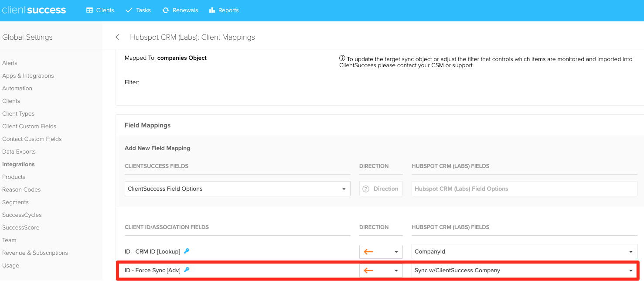The width and height of the screenshot is (644, 281).
Task: Click the question mark icon in the Direction box
Action: pyautogui.click(x=366, y=189)
